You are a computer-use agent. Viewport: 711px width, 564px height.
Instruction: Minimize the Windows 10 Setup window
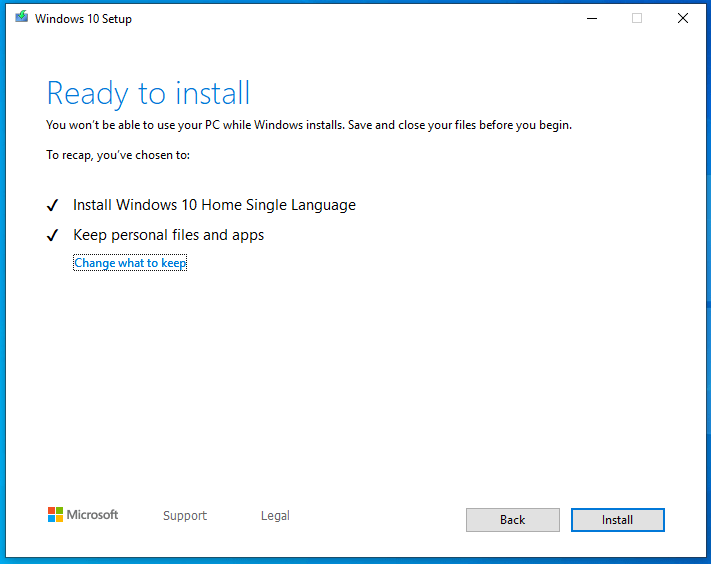point(592,18)
